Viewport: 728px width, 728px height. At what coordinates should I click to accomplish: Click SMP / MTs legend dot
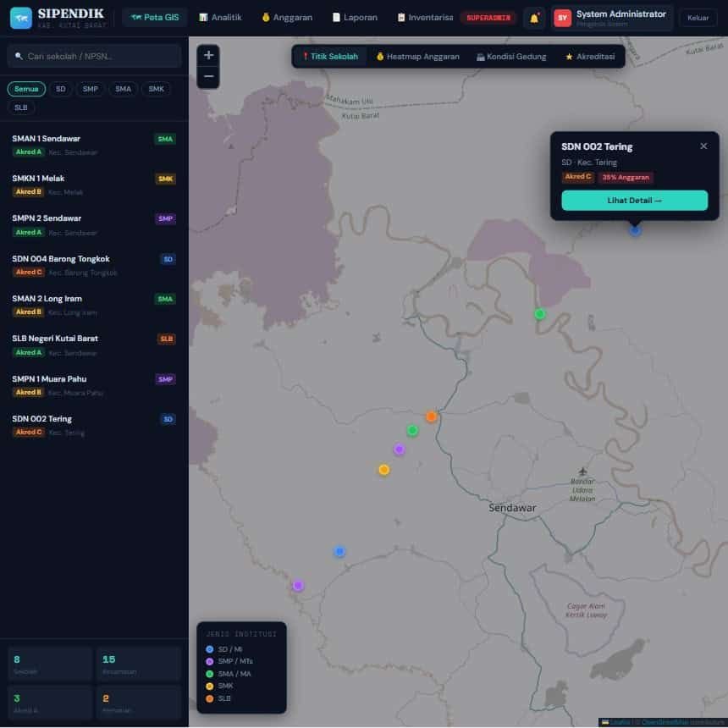[x=209, y=661]
